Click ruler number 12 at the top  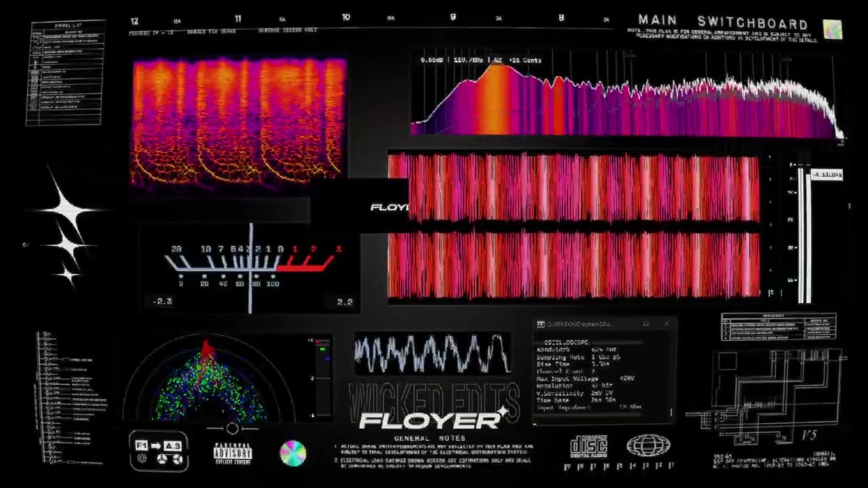point(134,21)
